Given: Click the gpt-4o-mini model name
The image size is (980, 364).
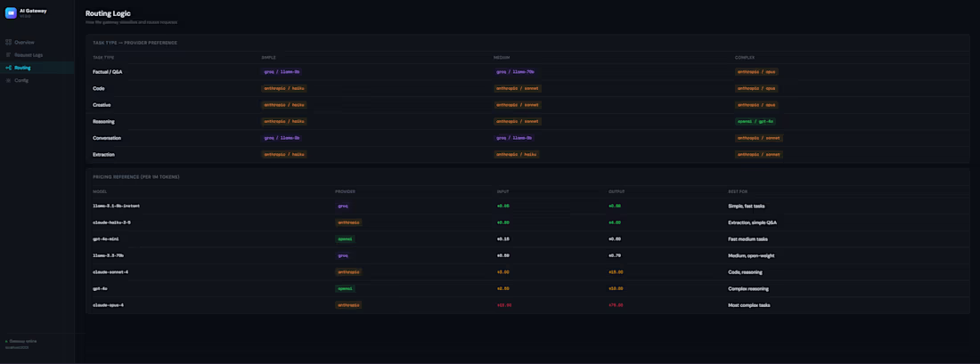Looking at the screenshot, I should (105, 239).
